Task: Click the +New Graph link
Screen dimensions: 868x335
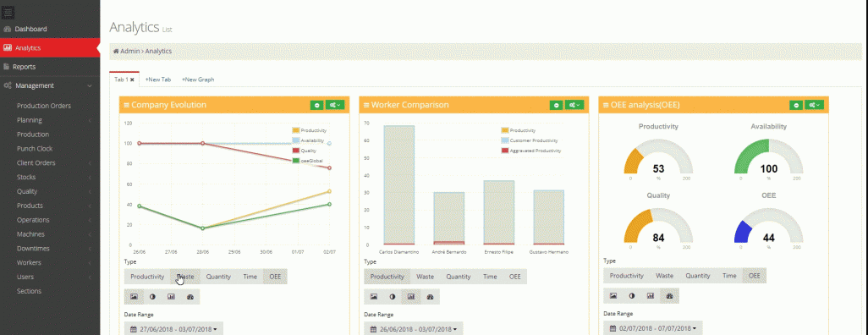Action: click(198, 80)
